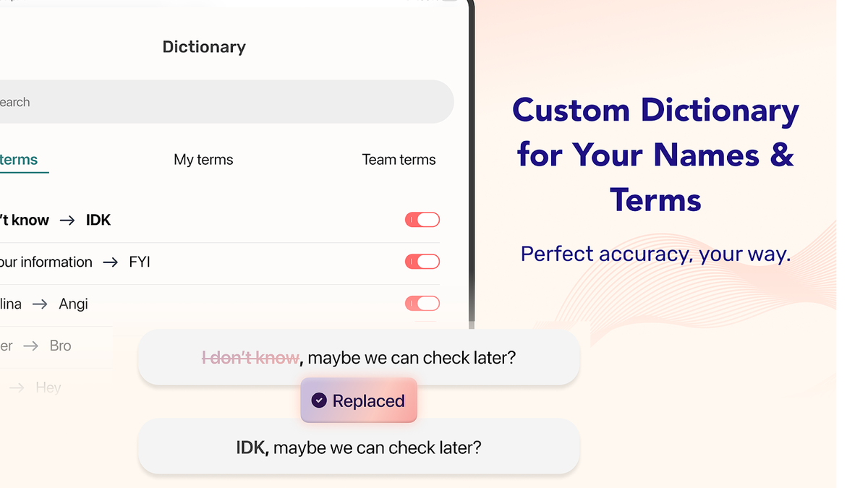868x488 pixels.
Task: Turn off the Angi name toggle
Action: 422,303
